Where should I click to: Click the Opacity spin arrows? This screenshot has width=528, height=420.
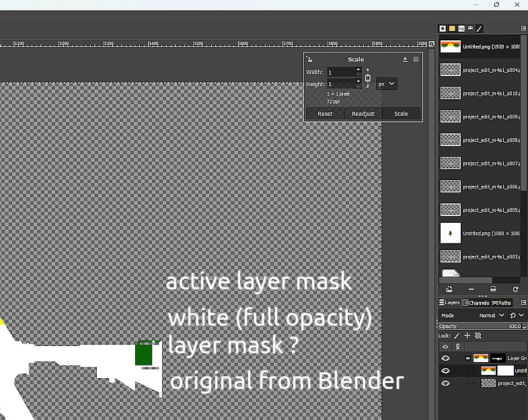tap(524, 326)
